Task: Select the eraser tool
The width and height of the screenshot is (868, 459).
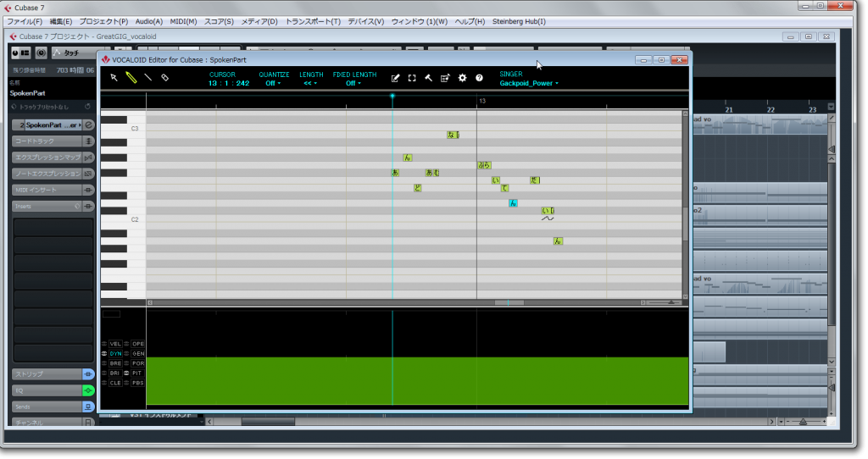Action: click(165, 78)
